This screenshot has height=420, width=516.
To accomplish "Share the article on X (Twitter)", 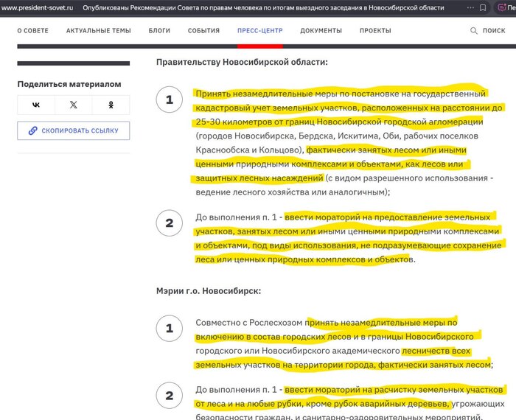I will click(x=74, y=105).
